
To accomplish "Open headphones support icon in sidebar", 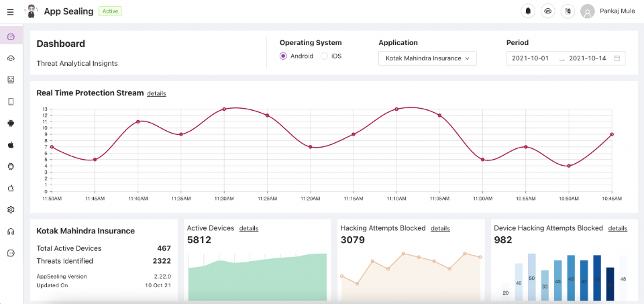I will pos(11,232).
